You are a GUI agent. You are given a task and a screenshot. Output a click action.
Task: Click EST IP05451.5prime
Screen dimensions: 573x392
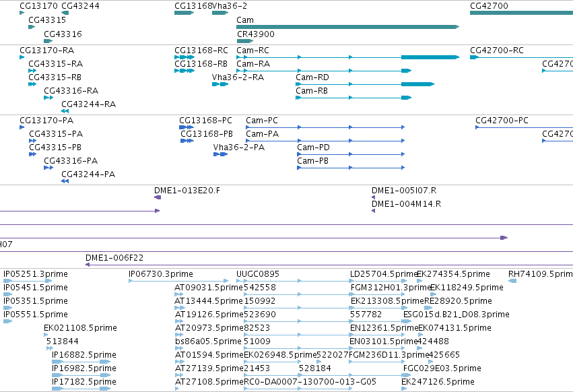pyautogui.click(x=36, y=288)
